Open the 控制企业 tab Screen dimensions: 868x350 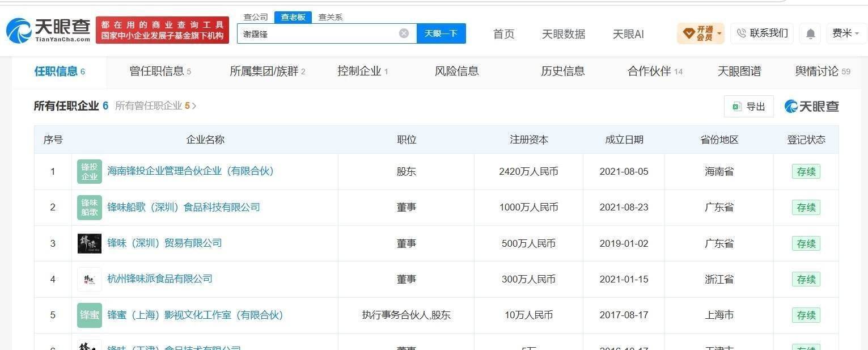[x=363, y=71]
